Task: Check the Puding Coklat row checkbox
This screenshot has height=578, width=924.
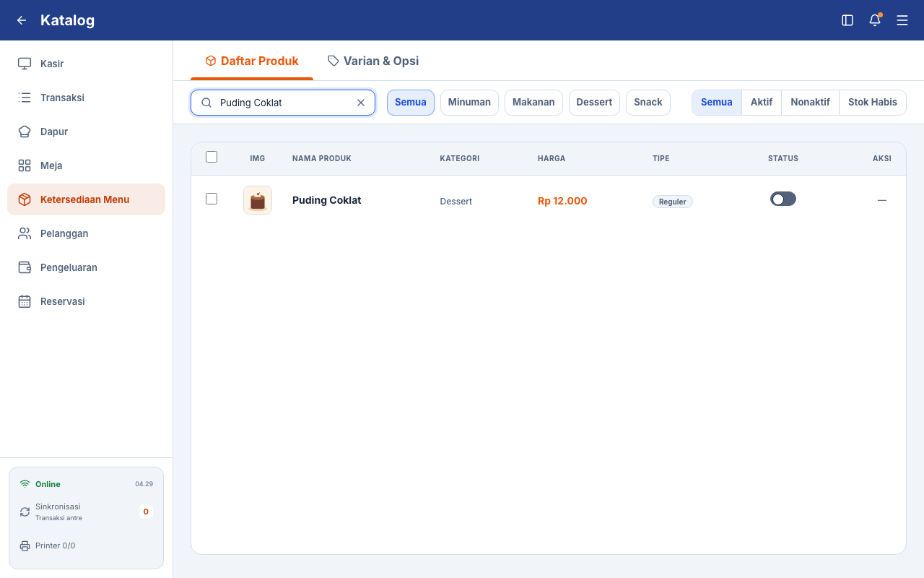Action: coord(212,199)
